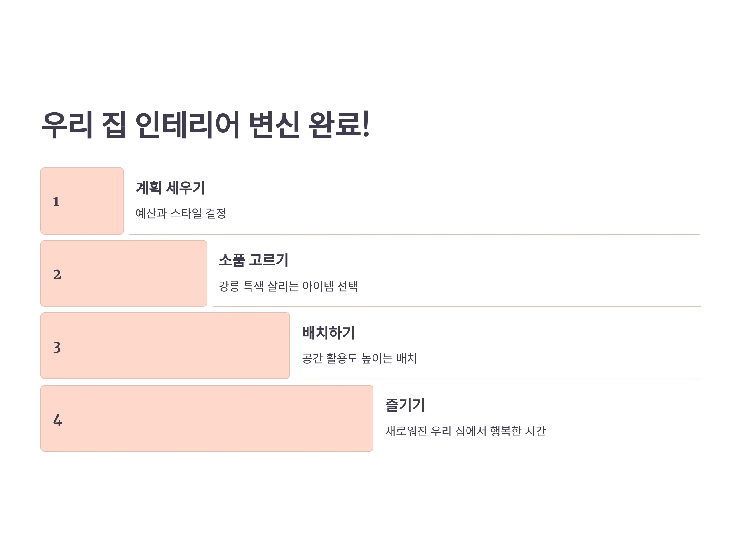Click the number 4 in fourth step box
This screenshot has width=747, height=560.
(57, 421)
